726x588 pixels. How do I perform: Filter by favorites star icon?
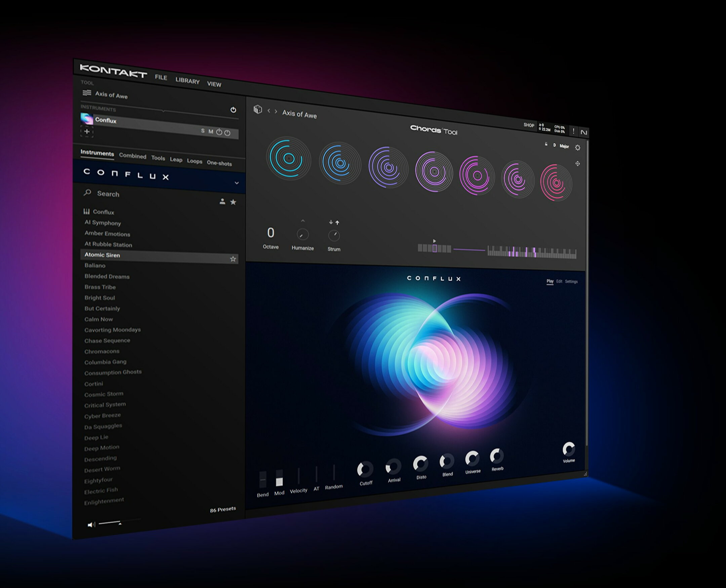[233, 202]
